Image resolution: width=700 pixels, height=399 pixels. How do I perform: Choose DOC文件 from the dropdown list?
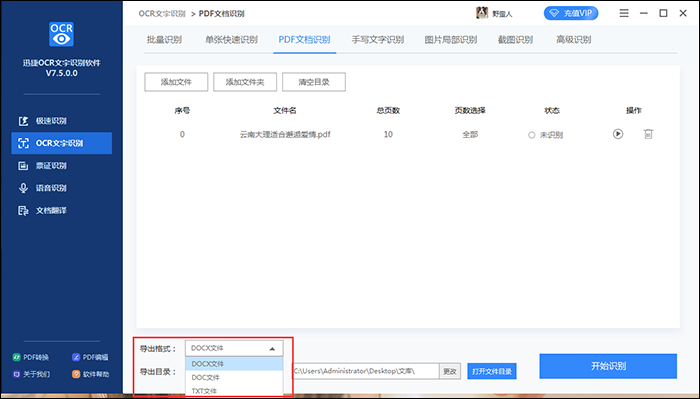tap(234, 378)
